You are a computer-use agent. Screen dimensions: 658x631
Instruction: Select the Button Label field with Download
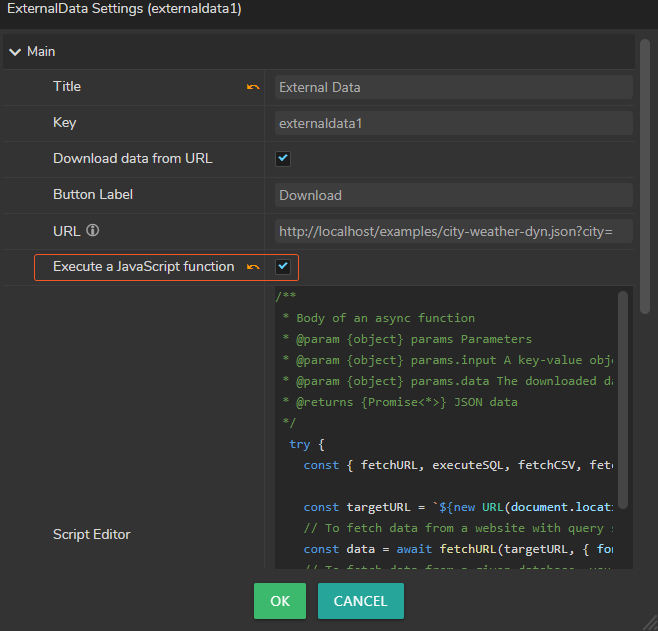click(x=453, y=195)
